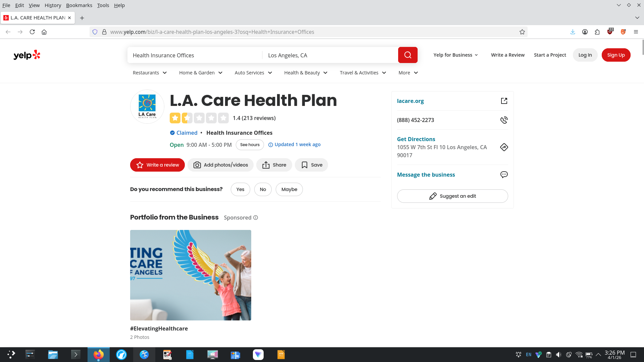Open the Firefox hamburger menu
Screen dimensions: 644x362
[636, 32]
